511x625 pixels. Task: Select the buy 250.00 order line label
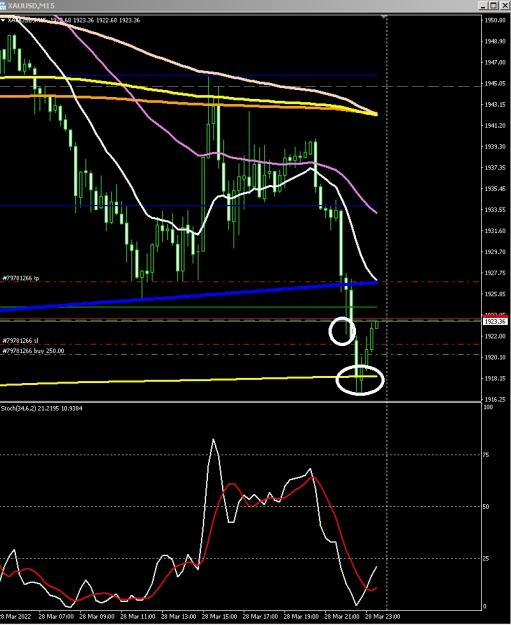coord(33,351)
